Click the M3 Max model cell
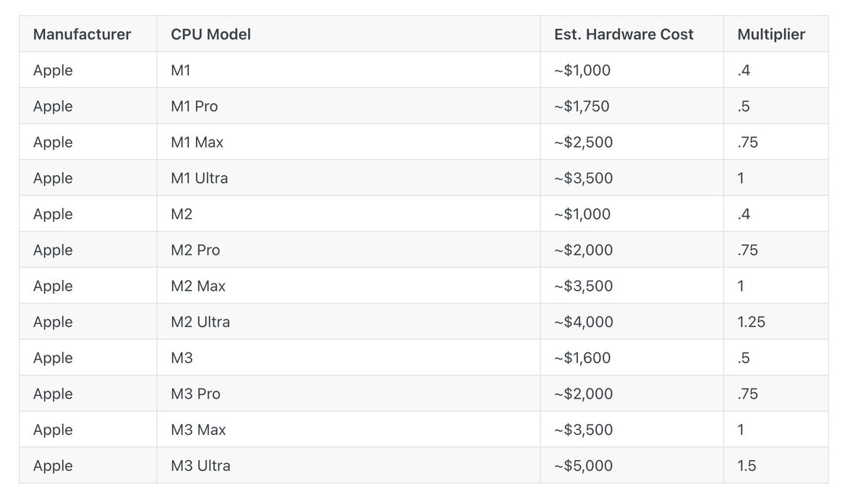The image size is (868, 484). pyautogui.click(x=198, y=430)
